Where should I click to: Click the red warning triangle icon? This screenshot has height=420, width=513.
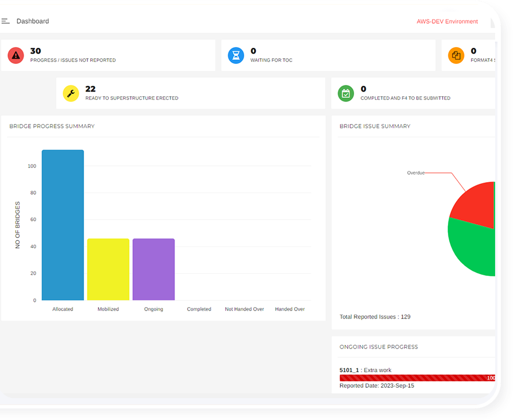tap(16, 55)
